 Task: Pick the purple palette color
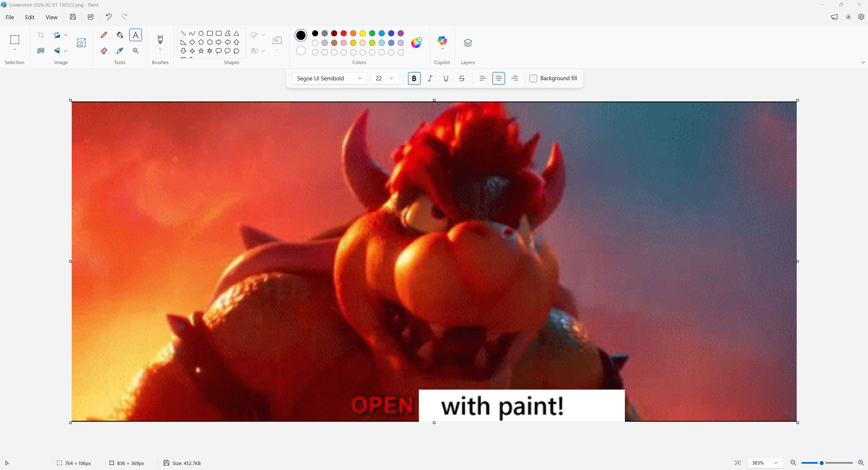401,33
